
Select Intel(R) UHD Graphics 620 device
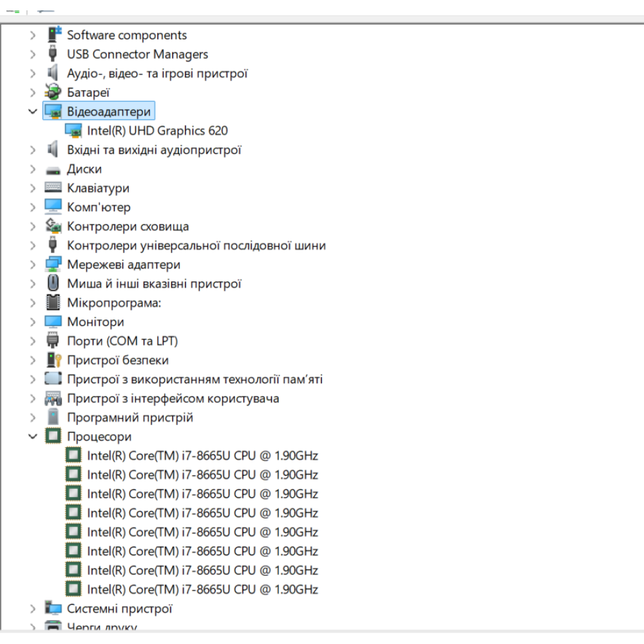click(157, 131)
